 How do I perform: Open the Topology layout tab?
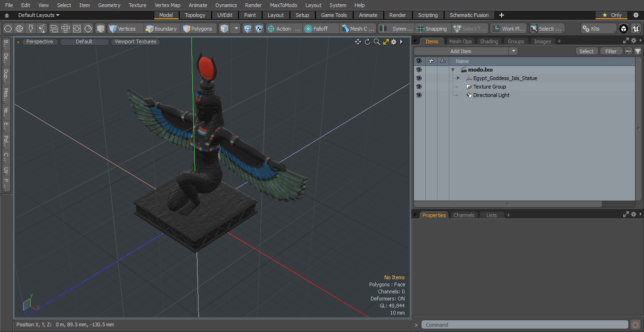(x=195, y=15)
